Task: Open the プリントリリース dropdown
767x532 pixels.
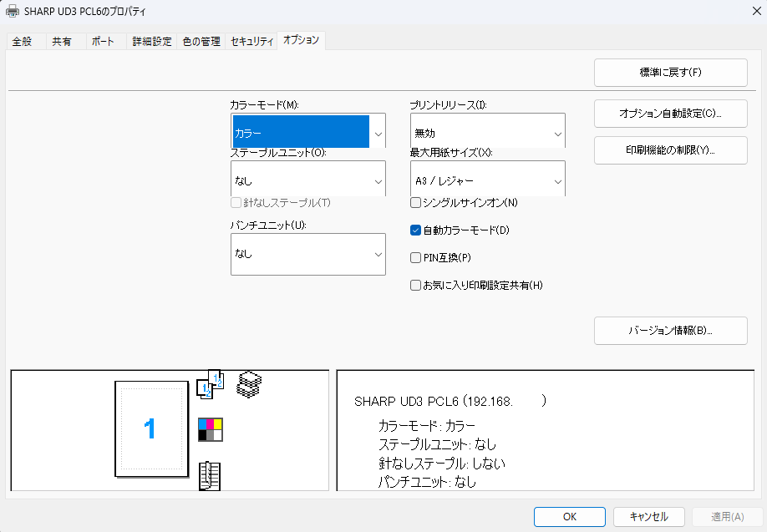Action: [488, 130]
